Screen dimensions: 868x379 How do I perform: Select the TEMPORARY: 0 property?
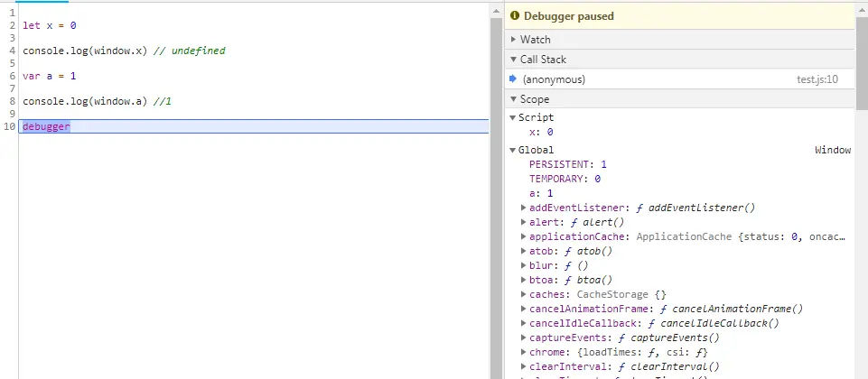coord(565,179)
